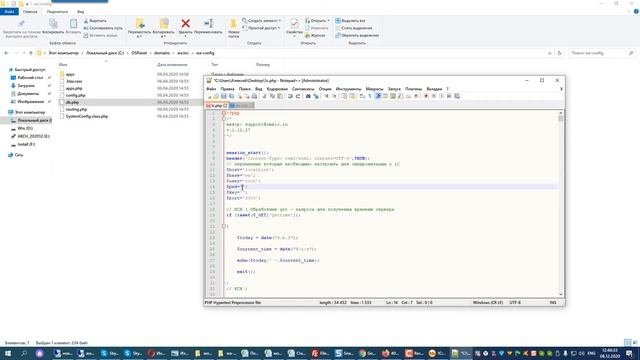Viewport: 640px width, 360px height.
Task: Click the Zoom In icon in Notepad++ toolbar
Action: pos(327,96)
